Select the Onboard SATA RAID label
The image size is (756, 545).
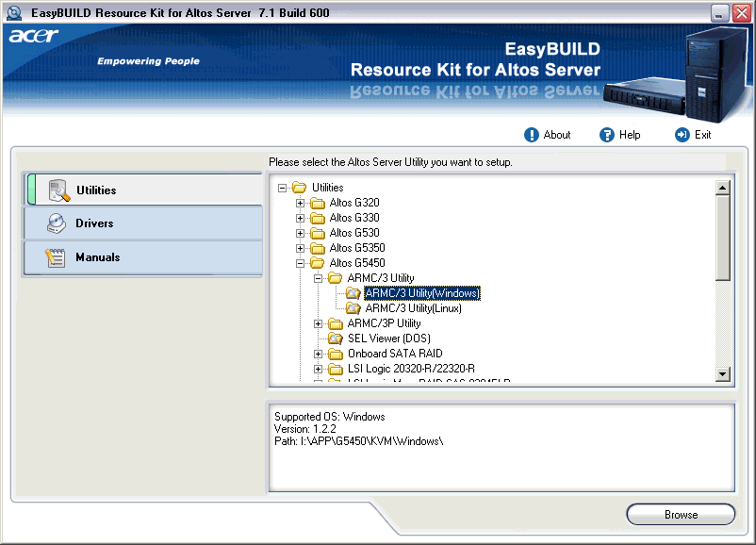click(x=395, y=354)
